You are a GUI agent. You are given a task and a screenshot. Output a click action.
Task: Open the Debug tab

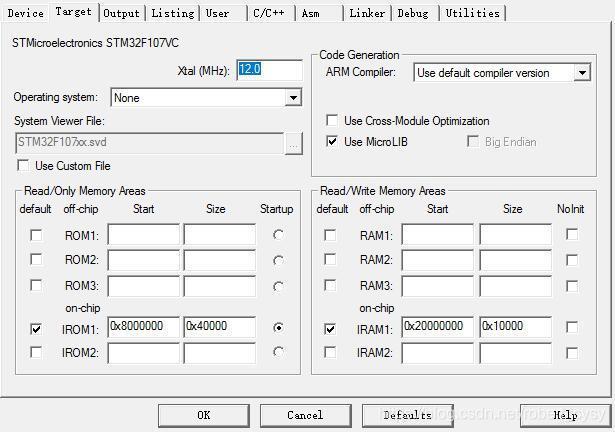[413, 13]
